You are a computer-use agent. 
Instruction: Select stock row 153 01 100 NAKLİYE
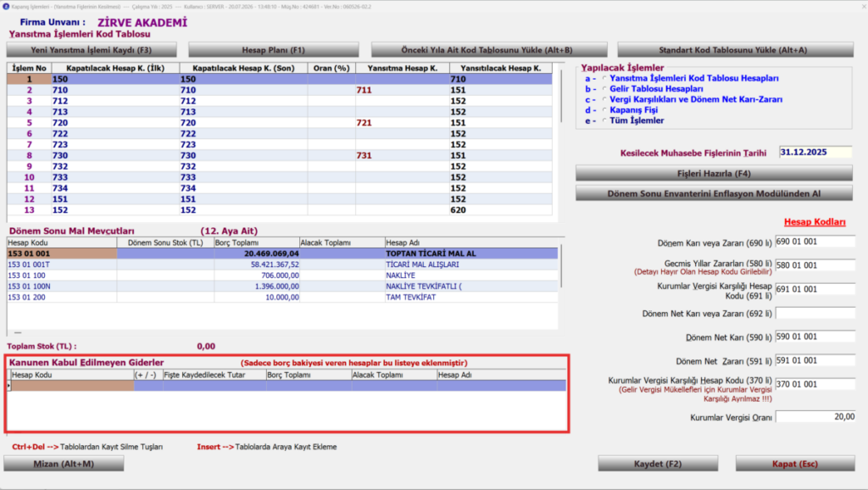282,276
